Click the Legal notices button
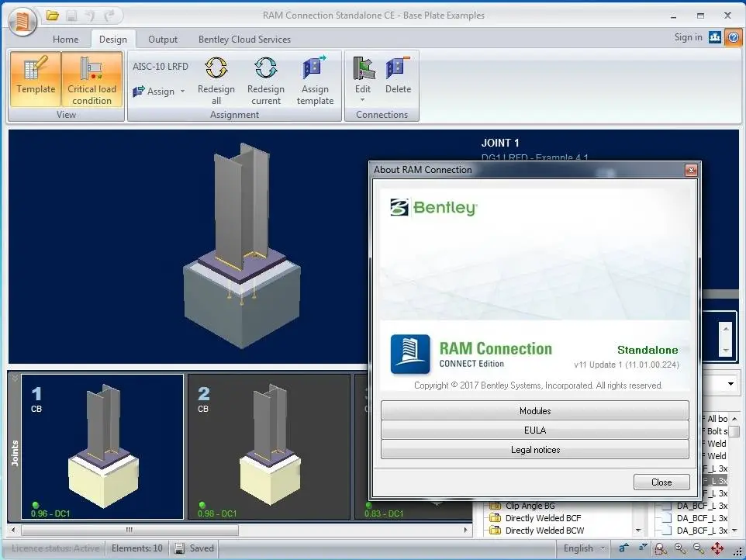The image size is (746, 560). tap(535, 450)
